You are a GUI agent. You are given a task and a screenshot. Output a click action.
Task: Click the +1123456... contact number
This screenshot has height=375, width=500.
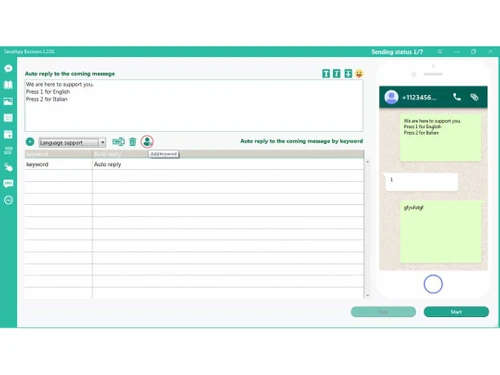[419, 97]
